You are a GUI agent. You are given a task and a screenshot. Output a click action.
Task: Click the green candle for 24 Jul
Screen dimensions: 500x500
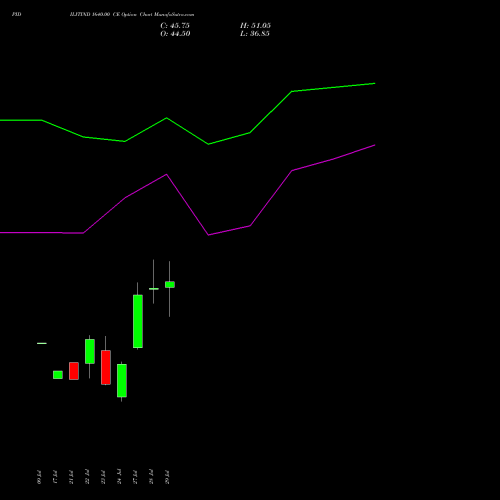122,380
